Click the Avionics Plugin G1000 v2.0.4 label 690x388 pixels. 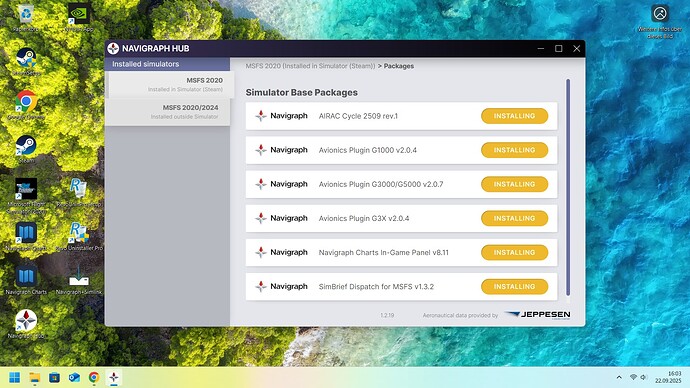(x=367, y=150)
